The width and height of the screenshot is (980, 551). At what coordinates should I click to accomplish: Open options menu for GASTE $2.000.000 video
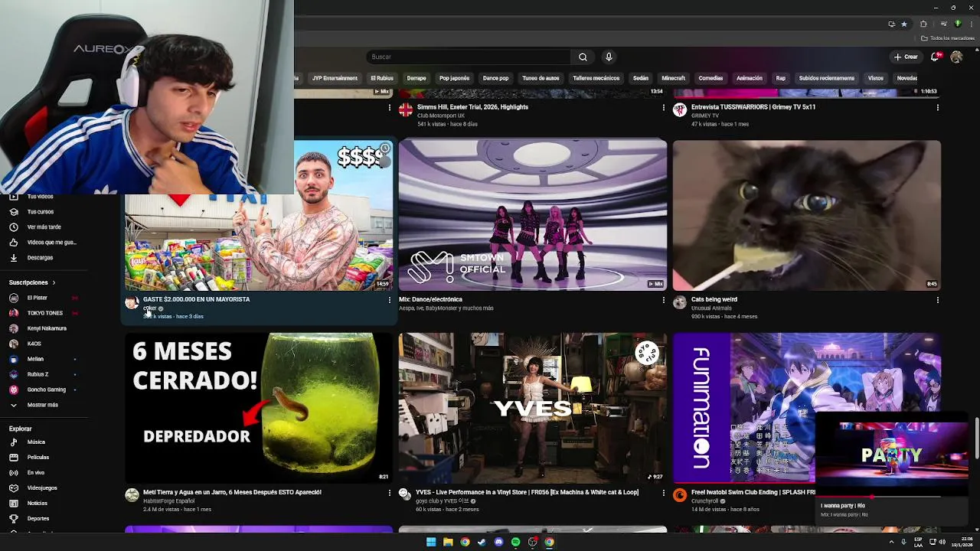389,300
